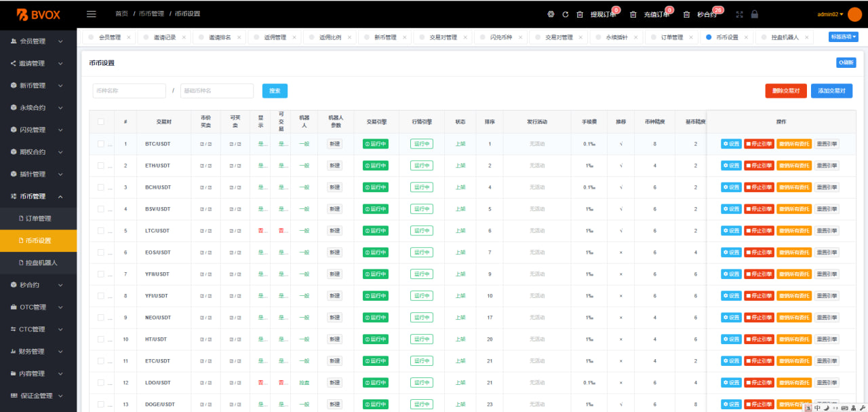Expand the 期权合约 sidebar menu
Image resolution: width=868 pixels, height=412 pixels.
click(x=39, y=152)
